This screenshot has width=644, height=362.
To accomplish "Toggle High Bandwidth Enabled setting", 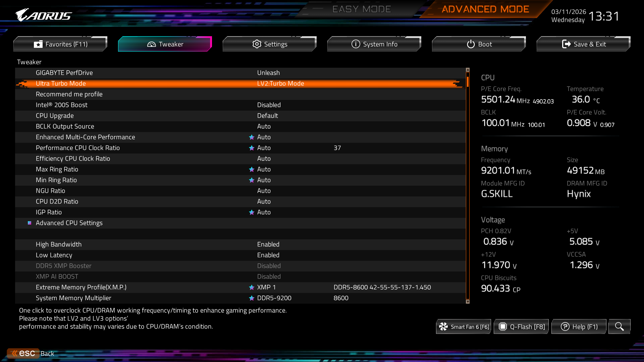I will tap(268, 245).
